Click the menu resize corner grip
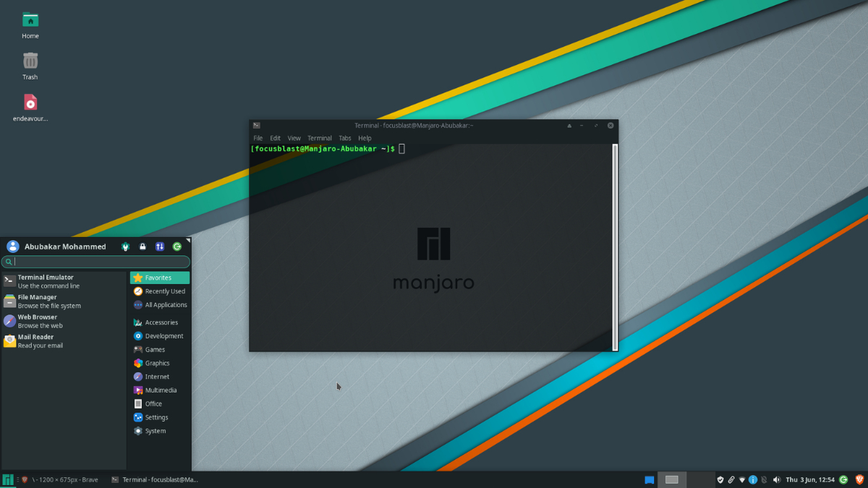Viewport: 868px width, 488px height. (x=188, y=240)
